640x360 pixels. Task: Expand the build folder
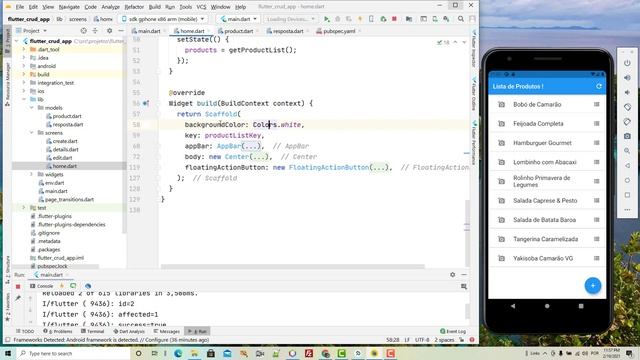tap(24, 74)
